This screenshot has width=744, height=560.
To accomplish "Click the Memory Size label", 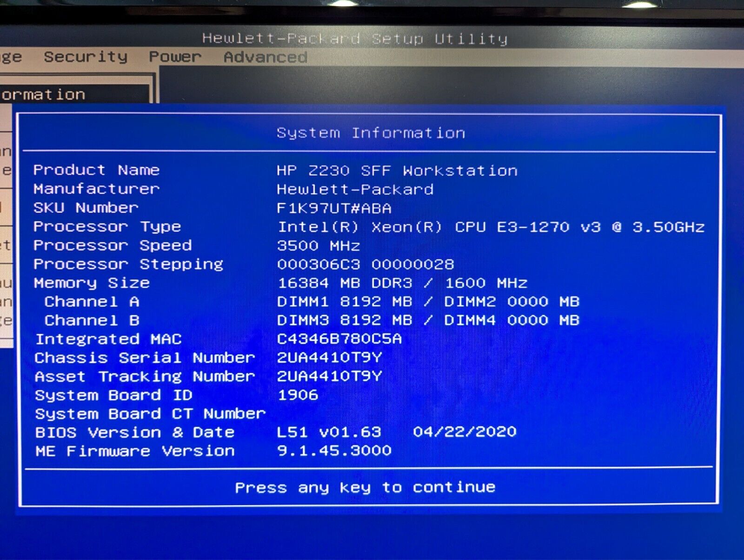I will [x=92, y=283].
